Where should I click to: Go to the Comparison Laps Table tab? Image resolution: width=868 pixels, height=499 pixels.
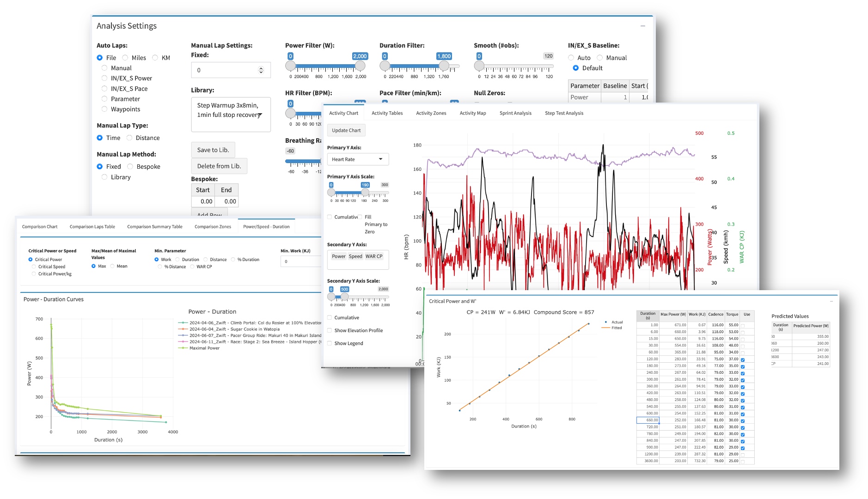[92, 227]
